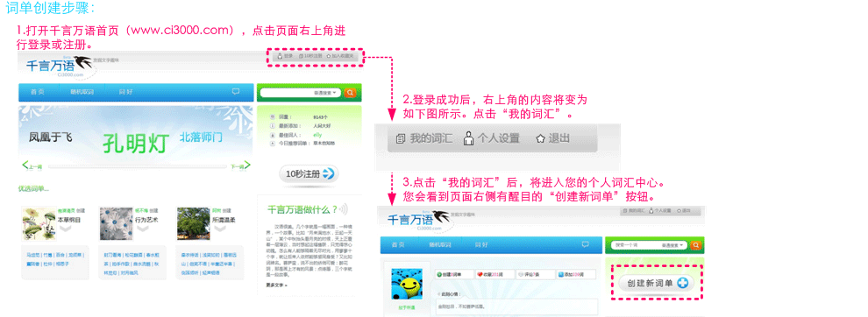Click green username under avatar
The height and width of the screenshot is (317, 868).
coord(407,306)
